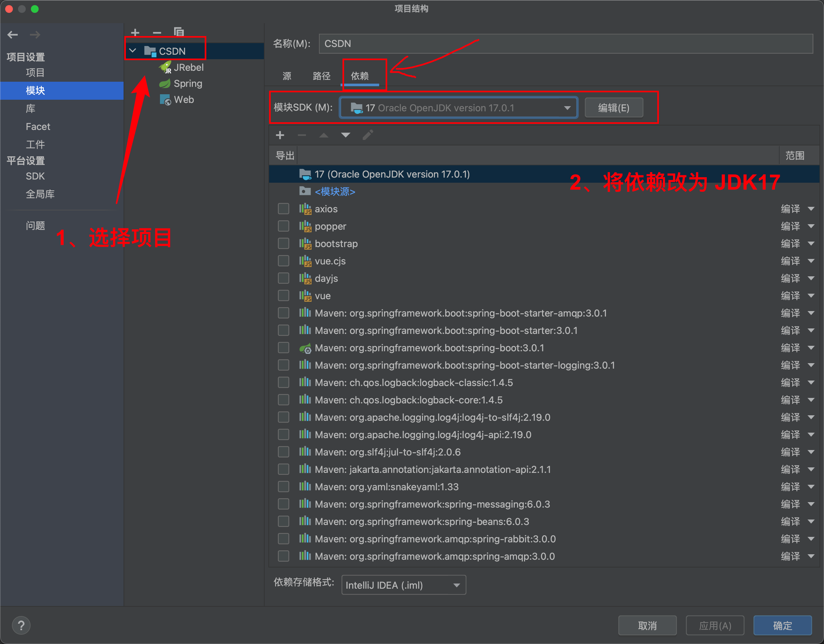Image resolution: width=824 pixels, height=644 pixels.
Task: Switch to the 源 (Sources) tab
Action: click(287, 76)
